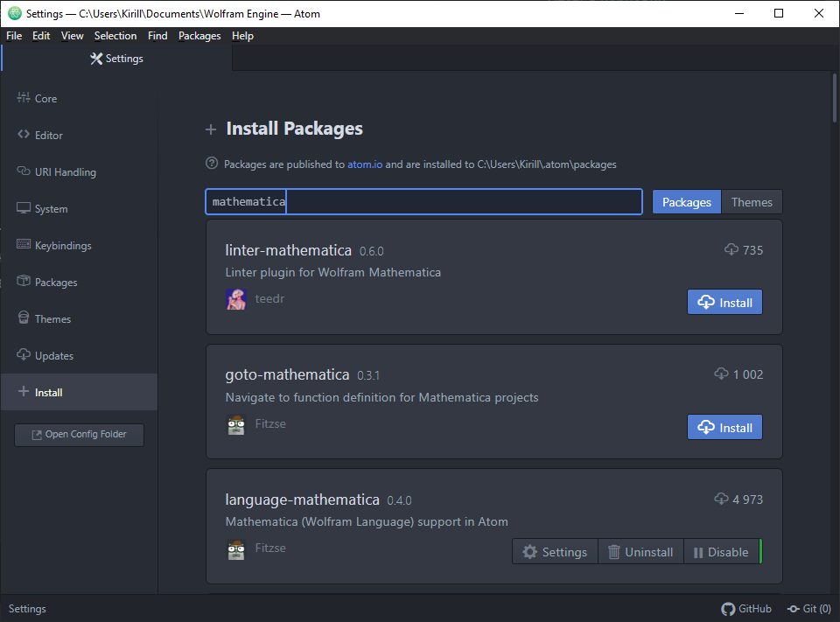840x622 pixels.
Task: Click version 0.6.0 text
Action: click(371, 251)
